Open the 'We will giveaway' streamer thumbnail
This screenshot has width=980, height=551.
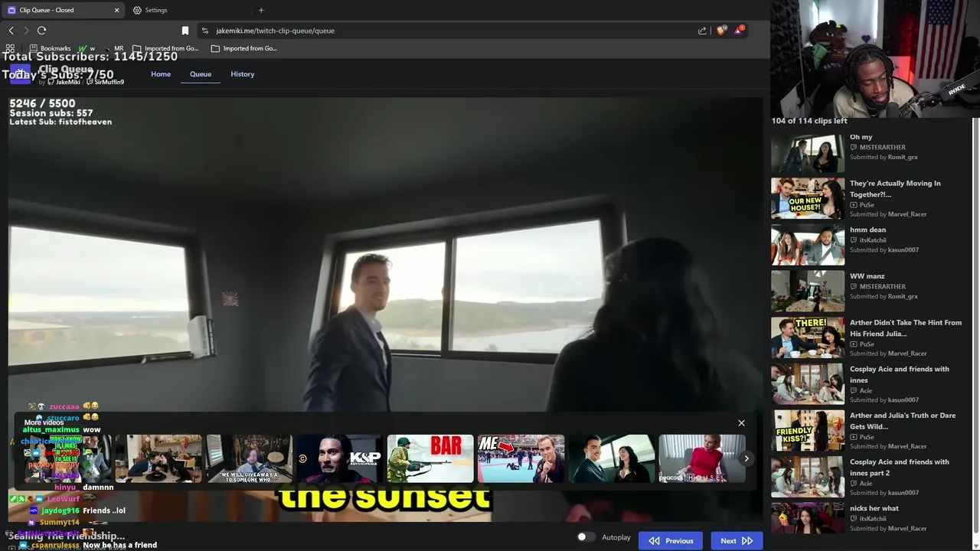tap(249, 458)
